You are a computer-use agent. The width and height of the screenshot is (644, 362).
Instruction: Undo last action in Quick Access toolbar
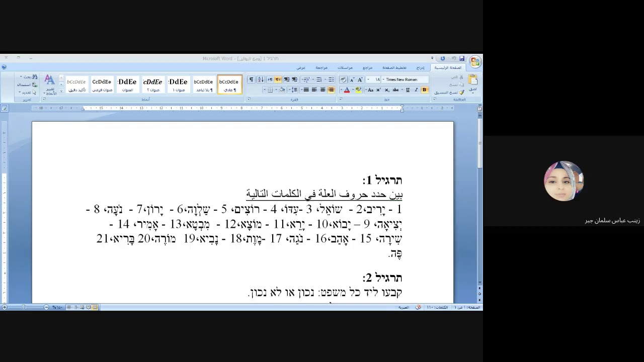pos(454,58)
